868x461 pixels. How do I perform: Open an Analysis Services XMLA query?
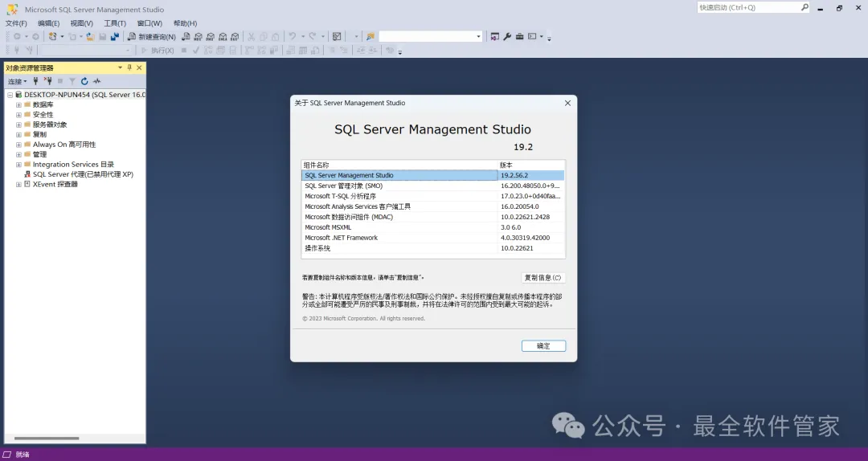coord(223,36)
